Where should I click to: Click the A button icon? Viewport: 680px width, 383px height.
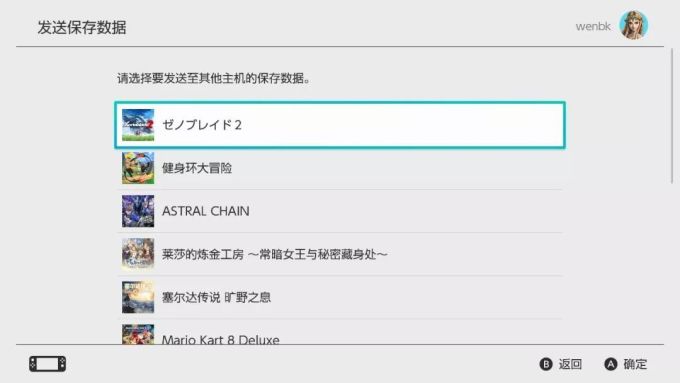[611, 364]
